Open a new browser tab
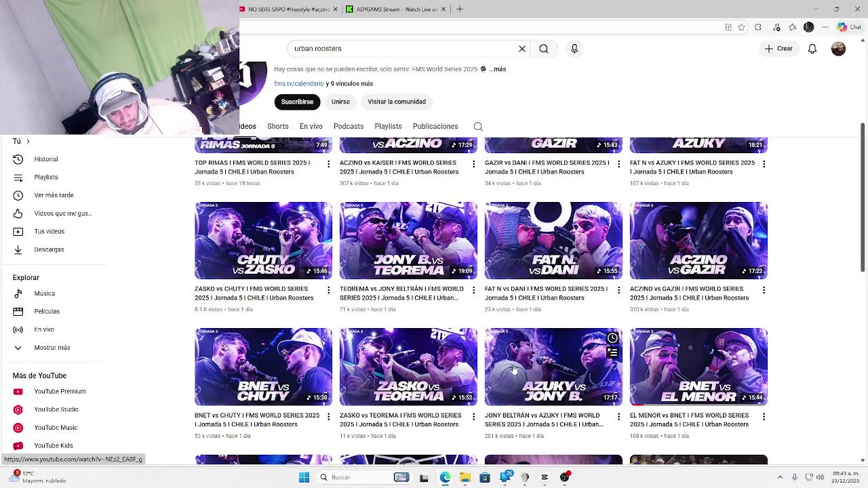Image resolution: width=868 pixels, height=488 pixels. click(460, 9)
